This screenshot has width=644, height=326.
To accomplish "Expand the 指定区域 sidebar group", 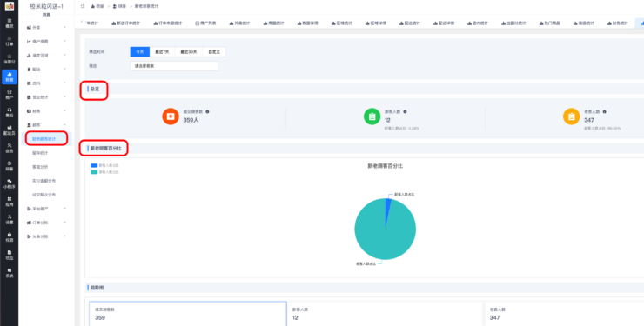I will 46,56.
